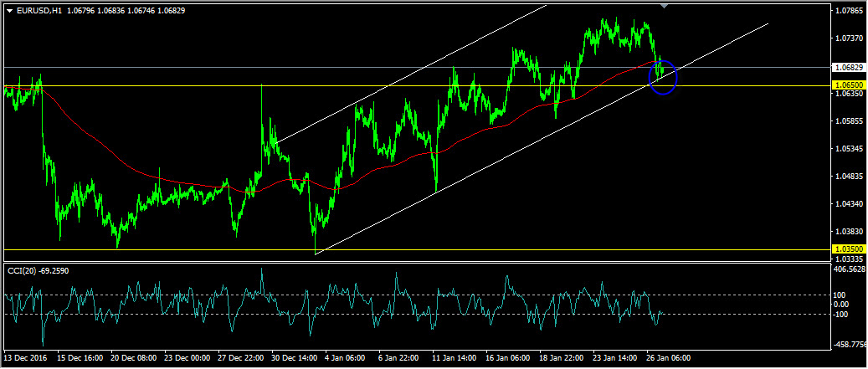
Task: Click the 1.04340 price axis value
Action: (x=849, y=204)
